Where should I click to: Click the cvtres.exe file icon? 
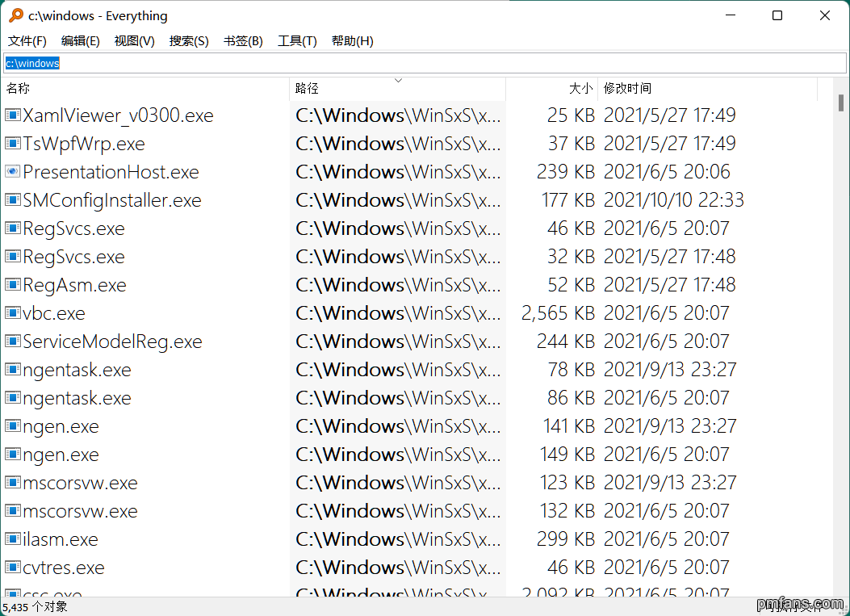click(12, 568)
